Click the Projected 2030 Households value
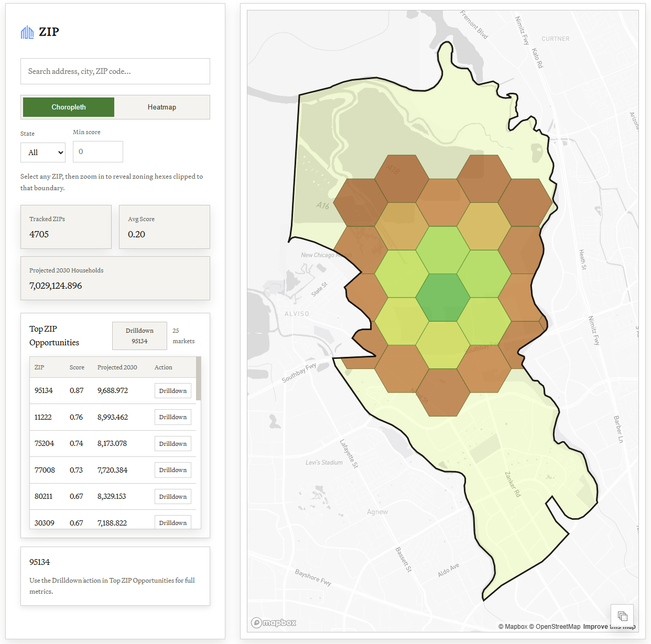 click(x=56, y=286)
